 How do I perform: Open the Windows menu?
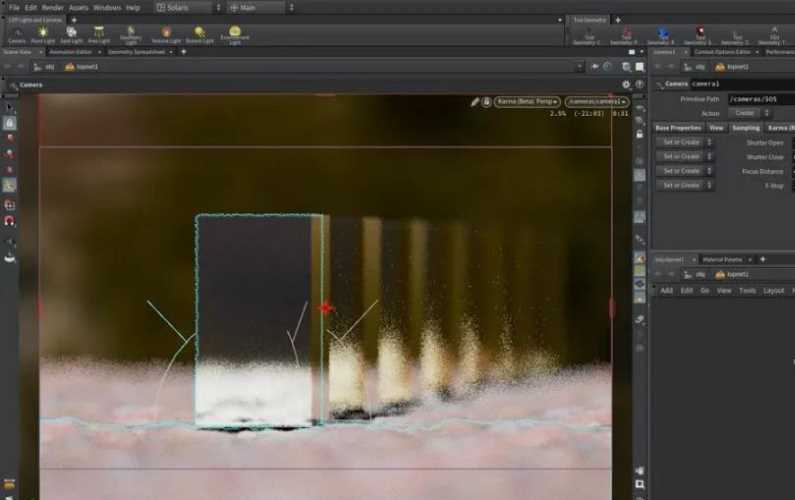coord(107,8)
